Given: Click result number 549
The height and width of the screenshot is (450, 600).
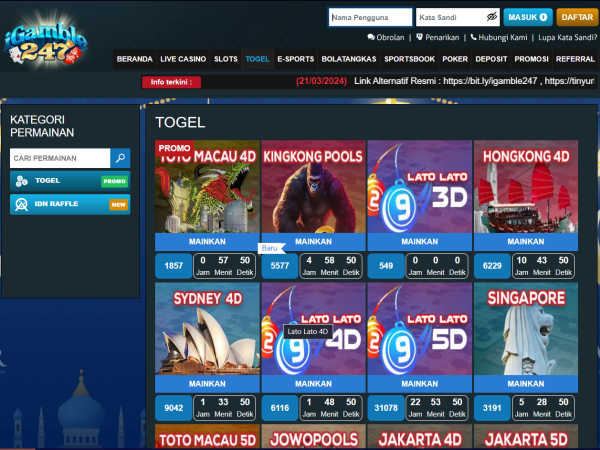Looking at the screenshot, I should pyautogui.click(x=386, y=266).
